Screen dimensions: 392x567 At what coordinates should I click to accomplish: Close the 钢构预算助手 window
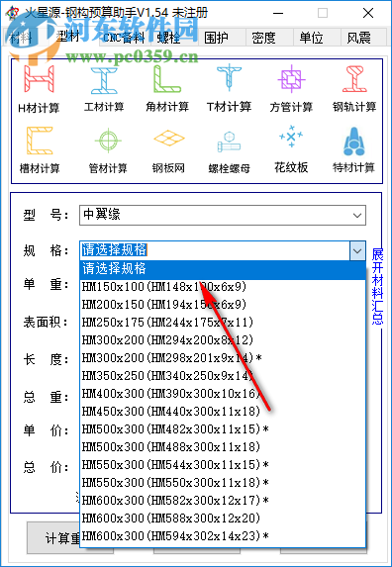pyautogui.click(x=368, y=14)
